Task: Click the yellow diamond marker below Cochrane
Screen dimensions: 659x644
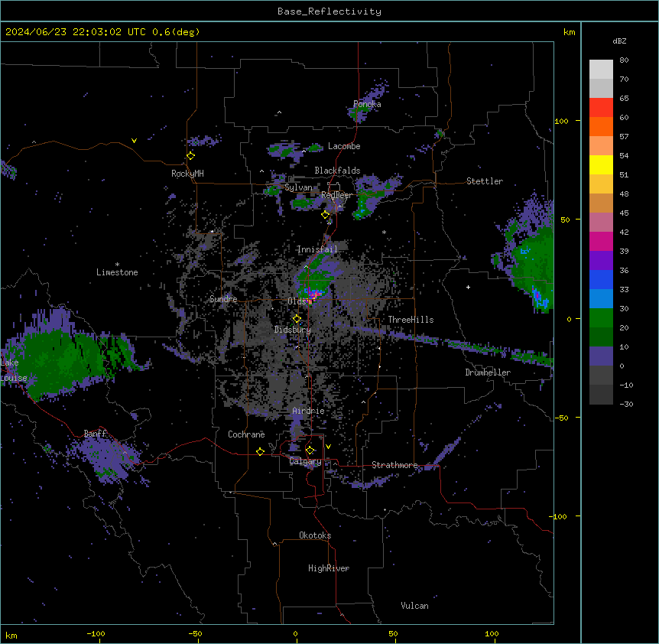Action: 260,451
